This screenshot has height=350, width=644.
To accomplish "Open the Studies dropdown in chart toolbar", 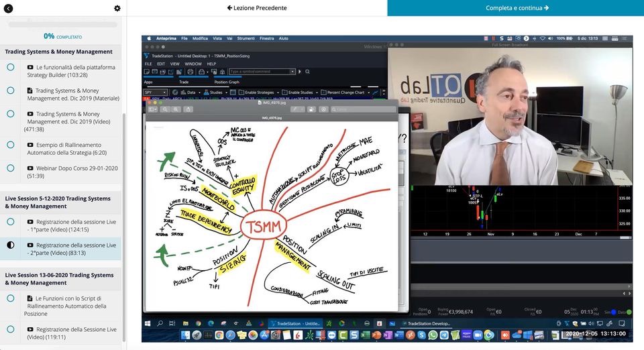I will click(x=225, y=93).
